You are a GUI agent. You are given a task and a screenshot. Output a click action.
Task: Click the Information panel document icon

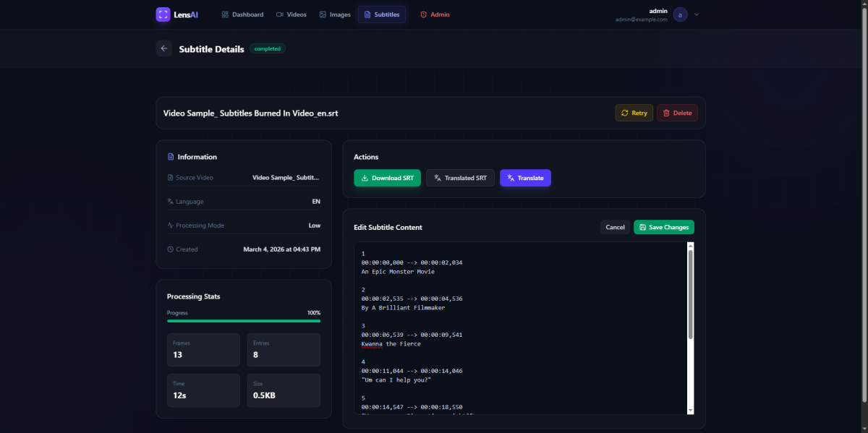[171, 157]
